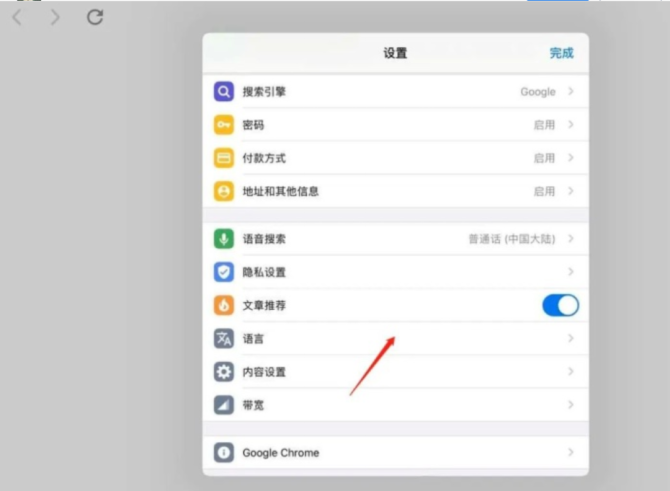Click the 启用 value in 密码 row
670x491 pixels.
[x=544, y=125]
